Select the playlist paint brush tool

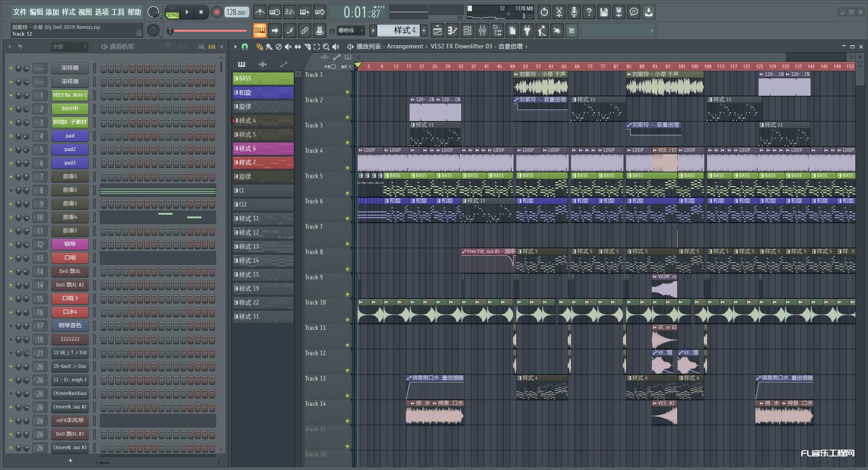[x=269, y=47]
